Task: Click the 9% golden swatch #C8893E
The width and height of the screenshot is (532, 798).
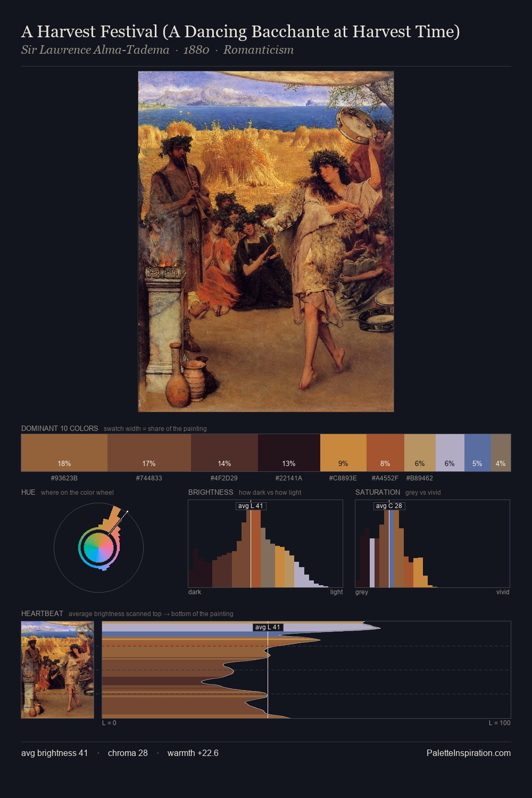Action: pos(343,453)
